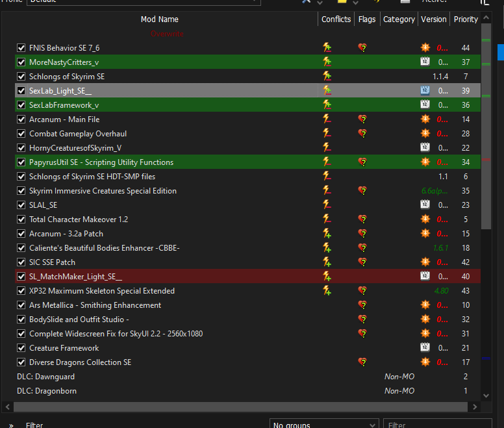This screenshot has width=504, height=428.
Task: Select the HornyCreaturesofSkyrim_V mod name
Action: [x=75, y=148]
